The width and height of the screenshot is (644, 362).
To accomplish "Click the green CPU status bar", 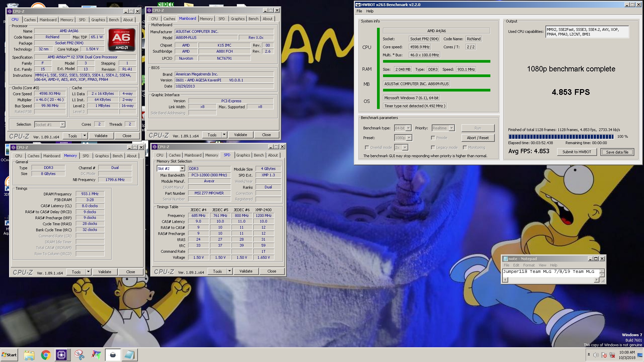I will click(x=436, y=61).
